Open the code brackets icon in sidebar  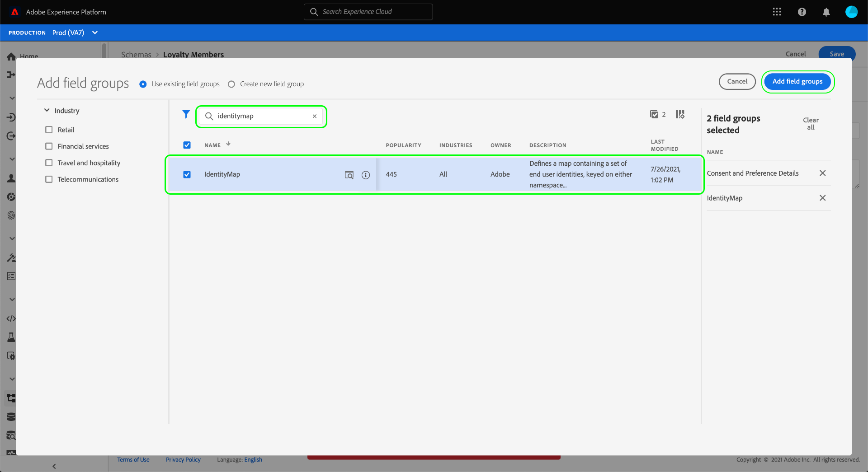[x=11, y=318]
